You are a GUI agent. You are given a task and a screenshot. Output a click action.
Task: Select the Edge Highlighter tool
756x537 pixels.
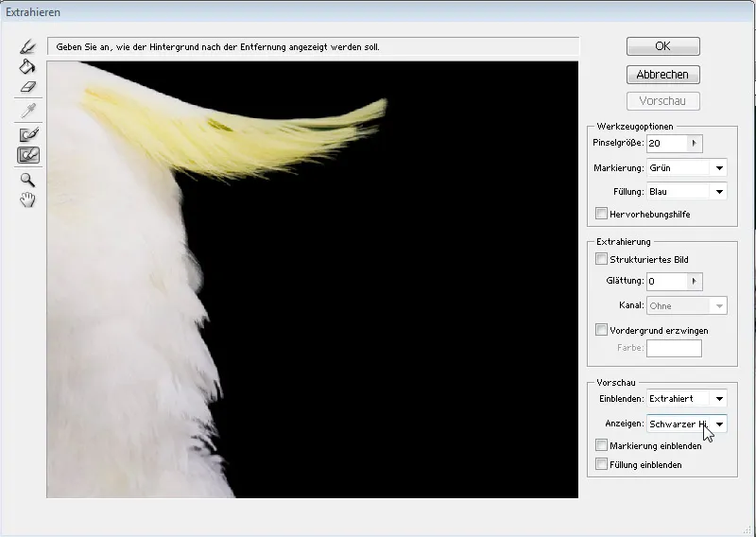point(27,46)
